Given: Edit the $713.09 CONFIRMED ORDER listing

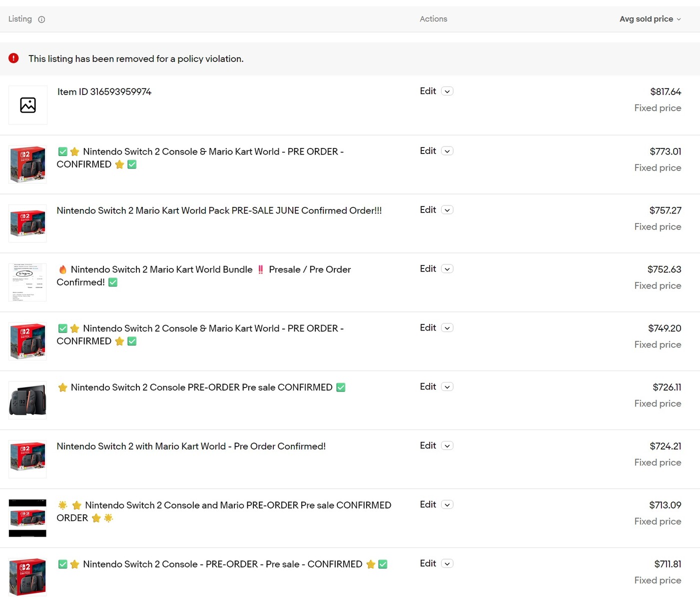Looking at the screenshot, I should [428, 505].
